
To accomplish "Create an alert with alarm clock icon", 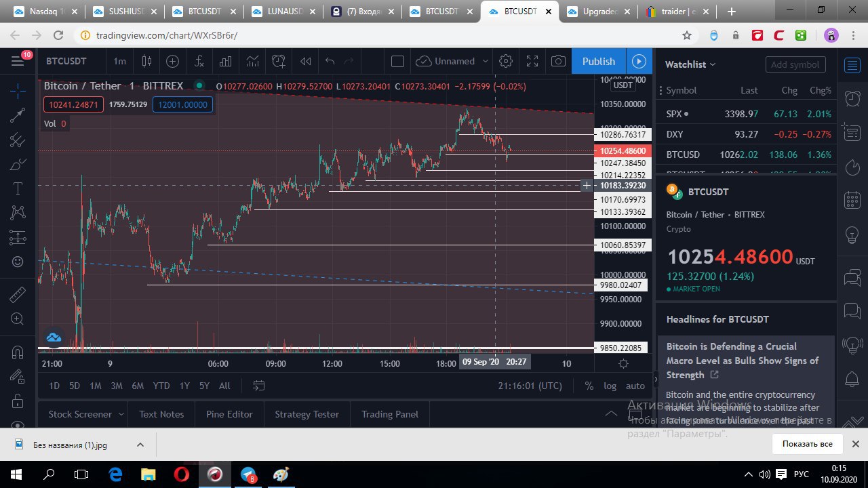I will [279, 61].
